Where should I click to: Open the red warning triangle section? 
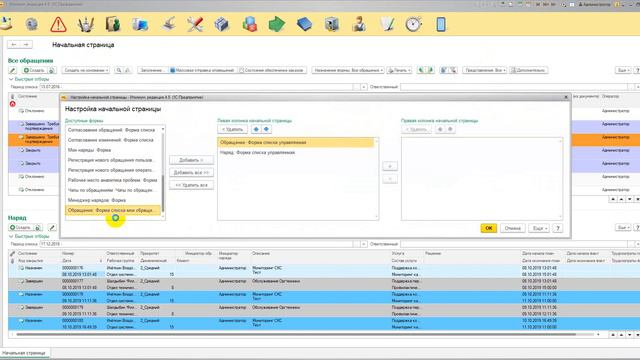(58, 24)
